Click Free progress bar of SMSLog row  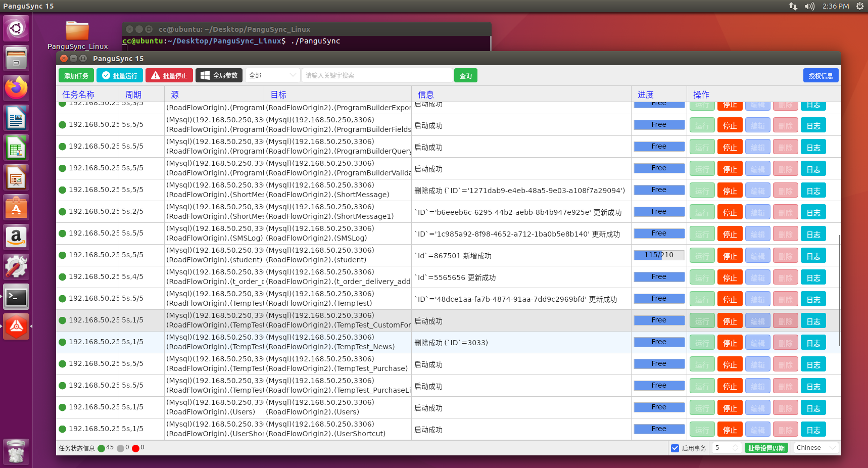[x=659, y=233]
